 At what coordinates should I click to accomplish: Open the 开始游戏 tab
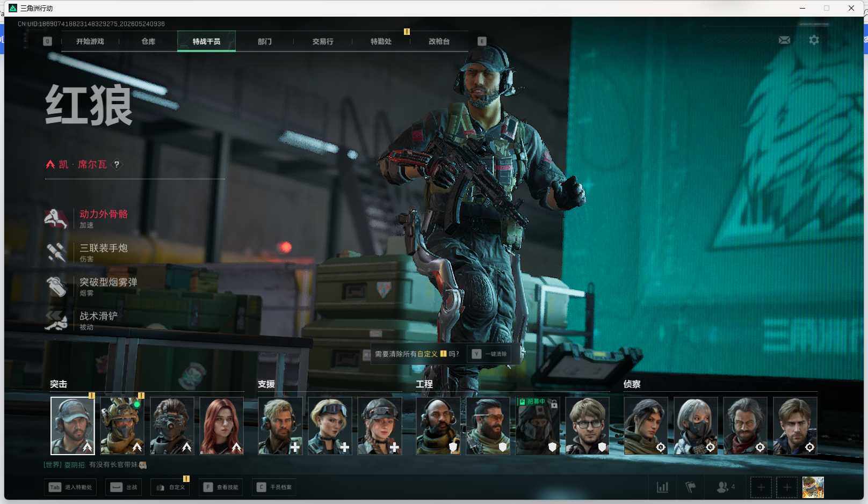click(x=90, y=41)
